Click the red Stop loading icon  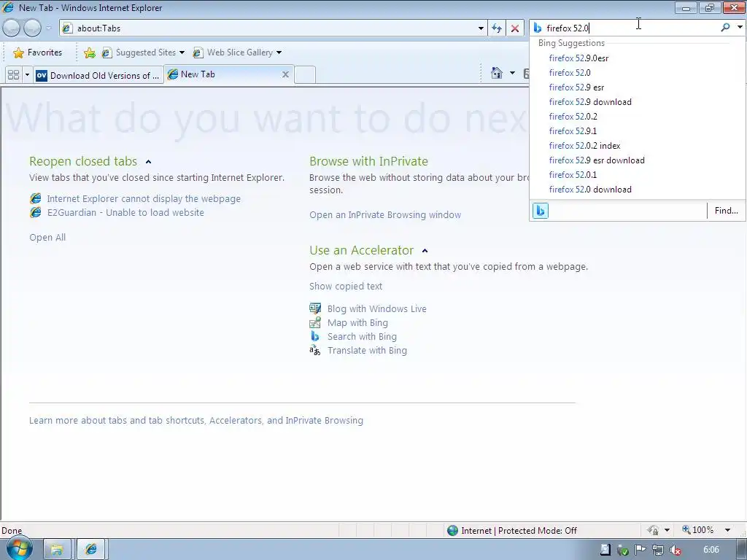[x=515, y=28]
